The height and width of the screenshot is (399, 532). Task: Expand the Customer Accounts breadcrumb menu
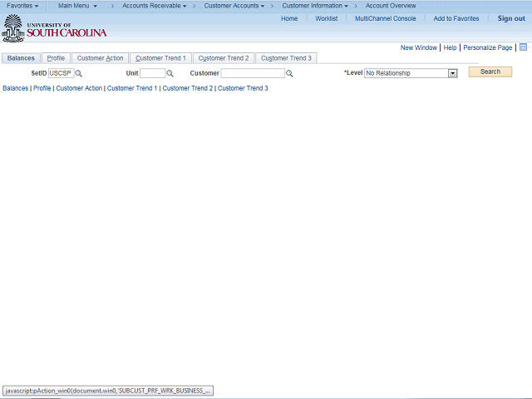pos(234,6)
